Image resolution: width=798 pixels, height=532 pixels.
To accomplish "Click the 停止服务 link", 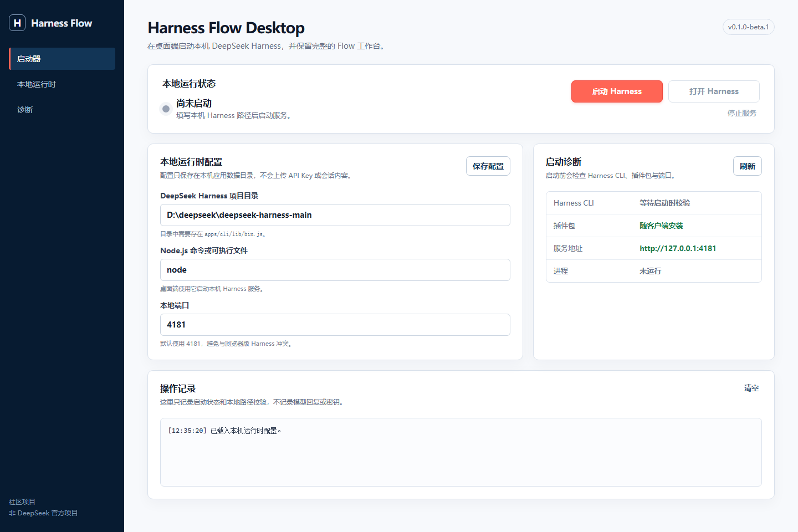I will click(x=741, y=113).
